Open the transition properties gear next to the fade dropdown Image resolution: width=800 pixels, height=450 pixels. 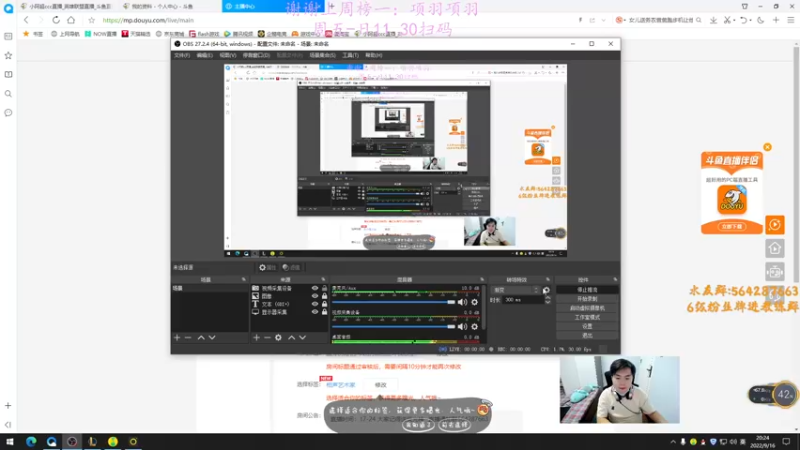tap(546, 290)
